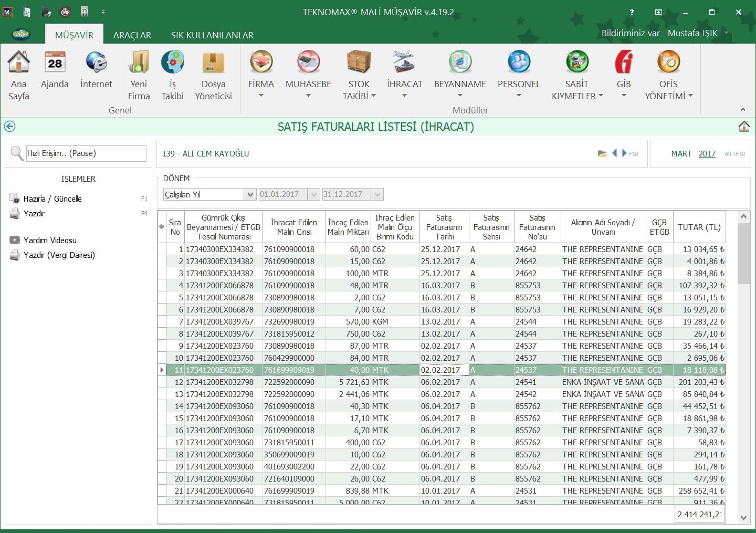Open the Çalışılan Yıl period combo box

(x=250, y=194)
